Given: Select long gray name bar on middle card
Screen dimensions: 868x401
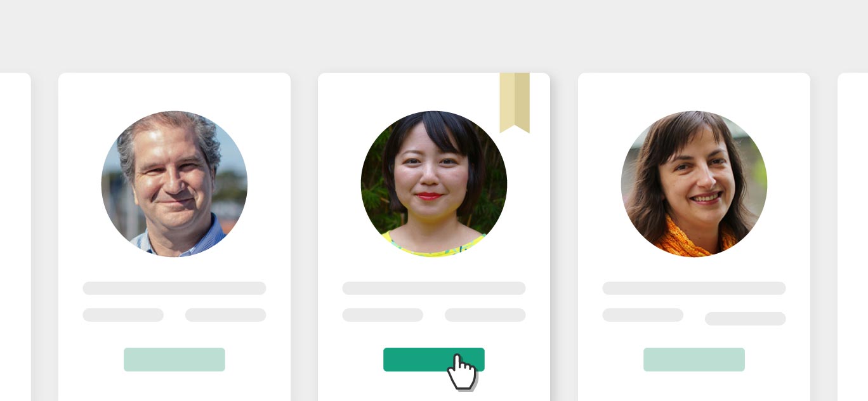Looking at the screenshot, I should (x=434, y=288).
